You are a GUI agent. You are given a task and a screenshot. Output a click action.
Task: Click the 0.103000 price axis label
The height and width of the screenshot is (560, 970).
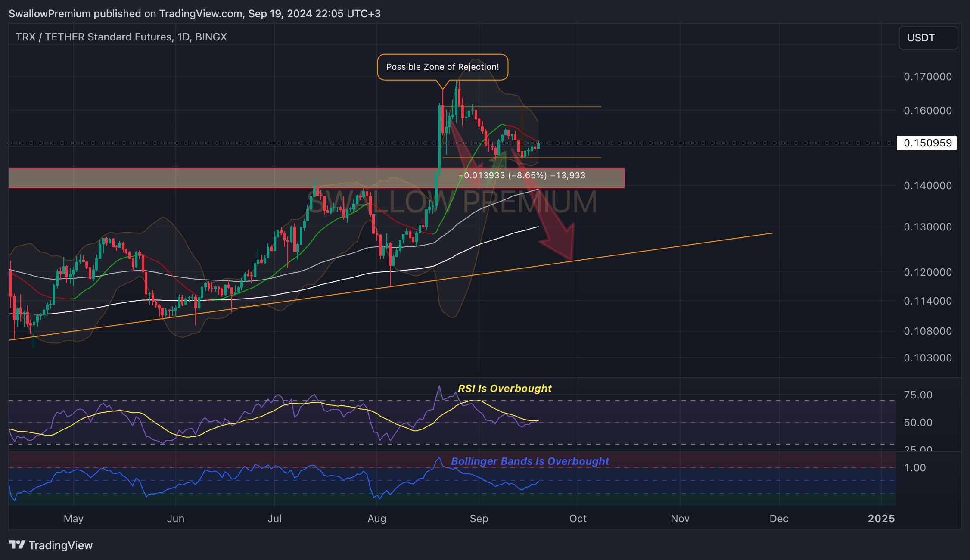click(928, 358)
